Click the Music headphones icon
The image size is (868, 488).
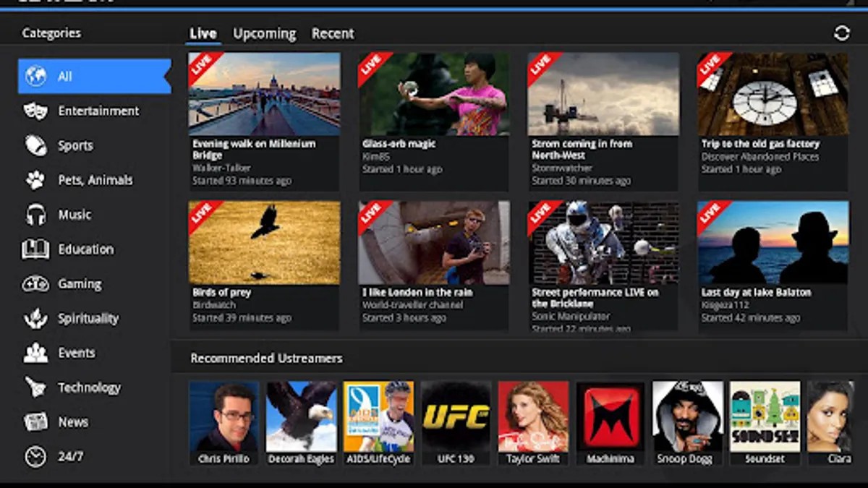[35, 215]
